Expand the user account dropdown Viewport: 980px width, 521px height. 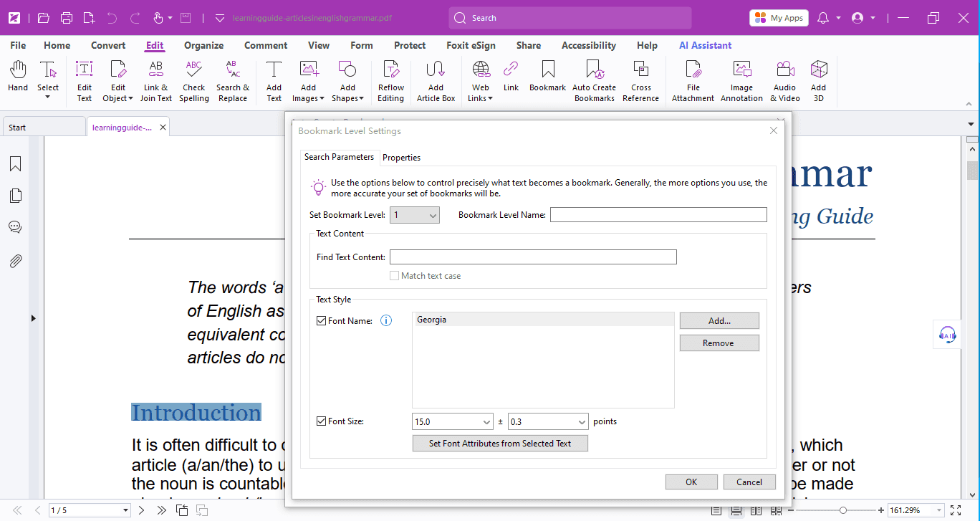(x=873, y=18)
